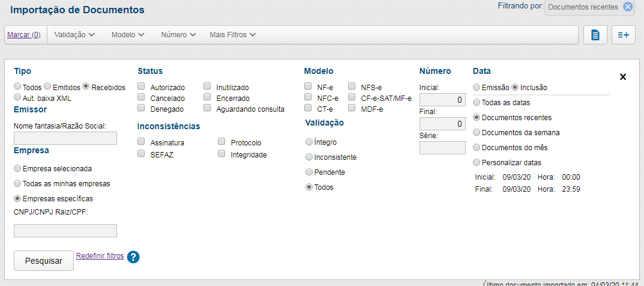Remove the Documentos recentes filter tag

pyautogui.click(x=628, y=7)
